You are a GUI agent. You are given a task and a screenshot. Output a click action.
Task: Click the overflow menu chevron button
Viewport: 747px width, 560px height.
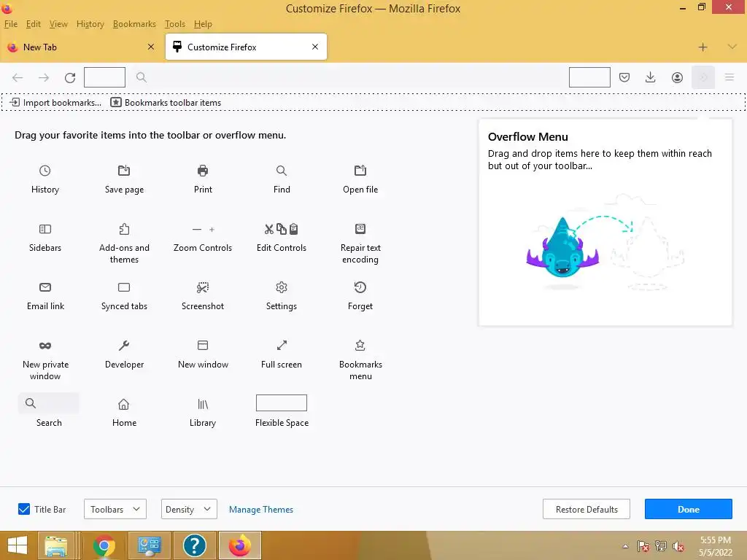click(703, 77)
